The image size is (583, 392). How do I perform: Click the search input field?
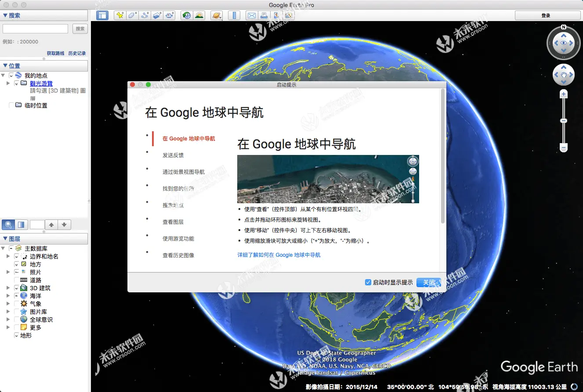pyautogui.click(x=35, y=29)
